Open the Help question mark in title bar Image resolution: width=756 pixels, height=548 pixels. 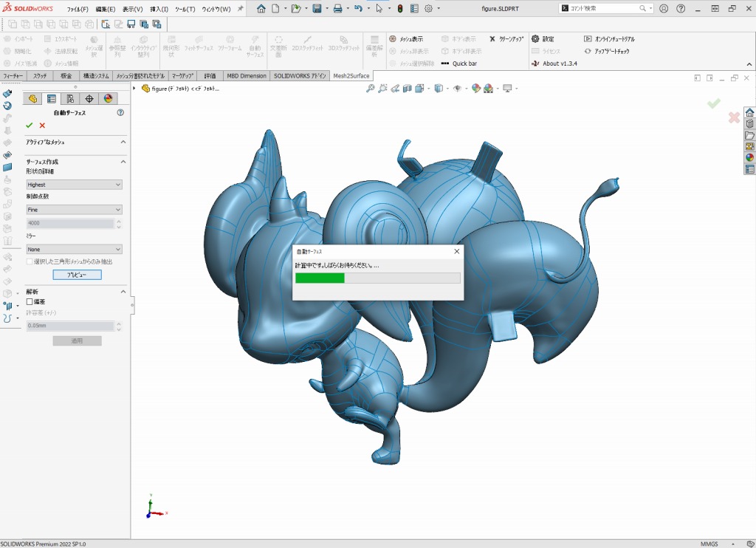click(x=681, y=8)
